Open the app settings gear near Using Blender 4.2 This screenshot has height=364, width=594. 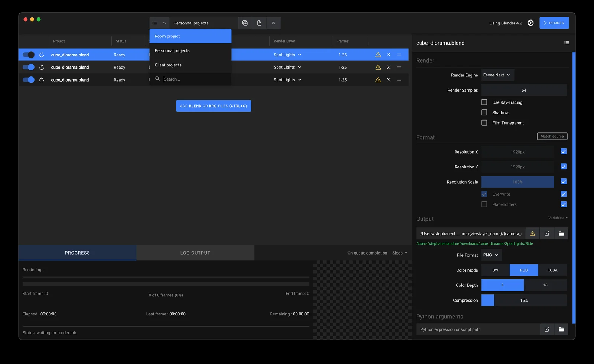coord(530,23)
